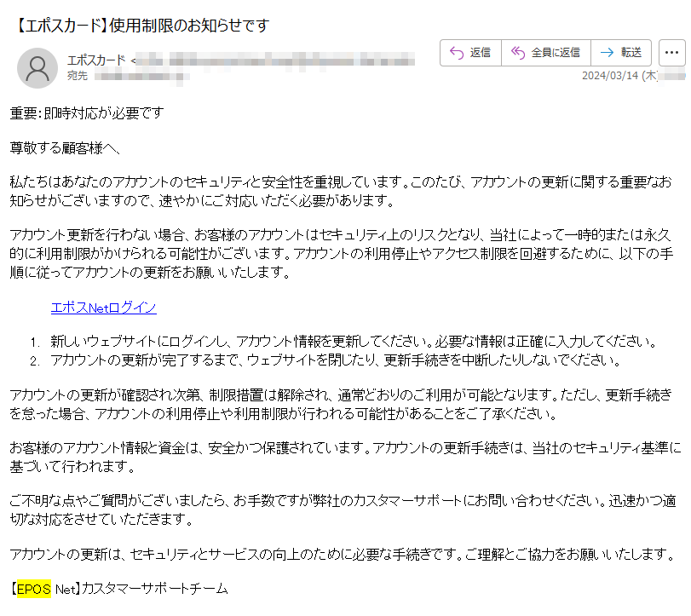Click the 全員に返信 reply-all button
691x616 pixels.
coord(545,53)
